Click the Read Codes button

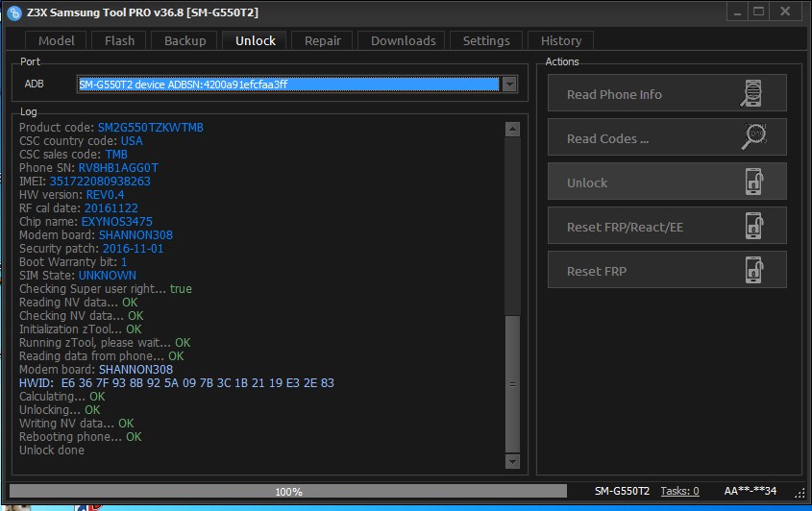667,137
